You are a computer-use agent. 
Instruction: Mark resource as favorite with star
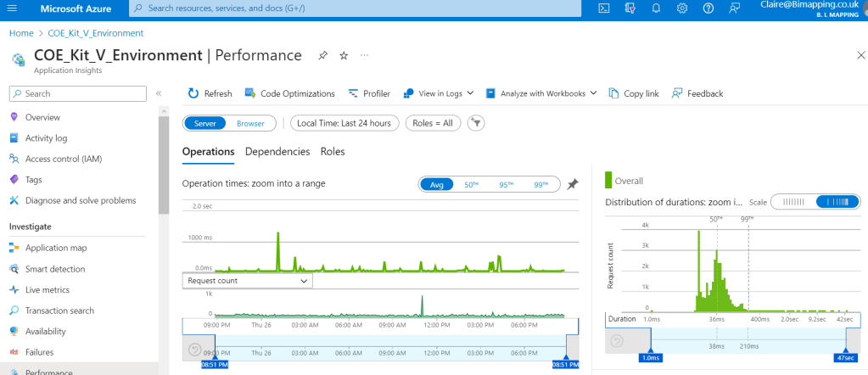(x=344, y=55)
